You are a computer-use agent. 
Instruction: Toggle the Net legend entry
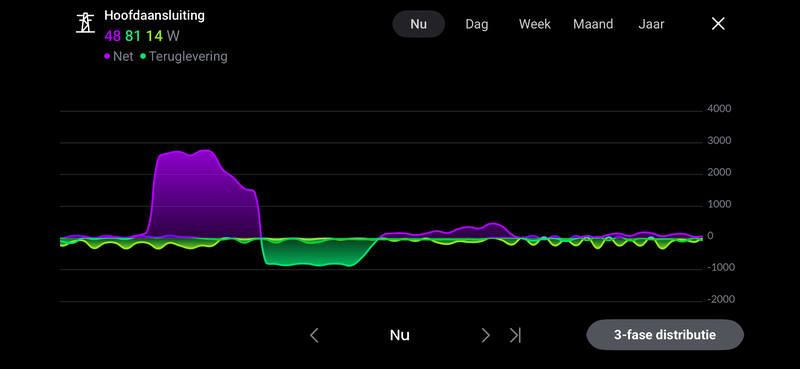(119, 56)
